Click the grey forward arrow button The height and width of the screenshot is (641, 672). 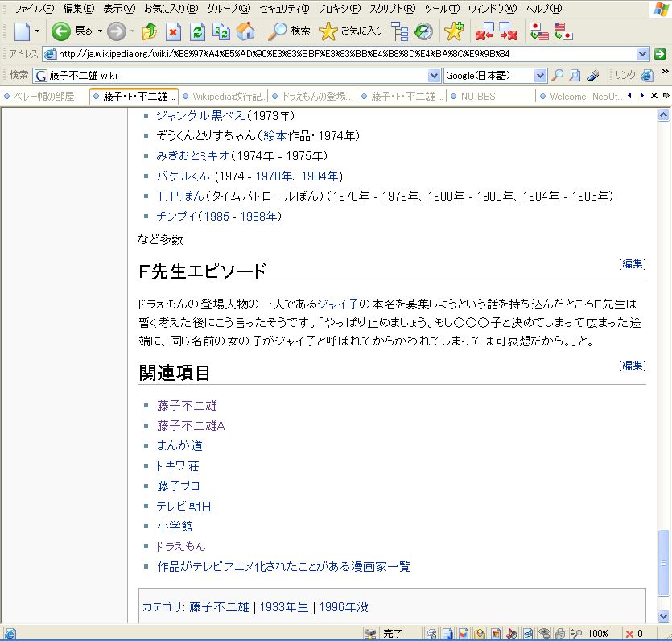(116, 31)
